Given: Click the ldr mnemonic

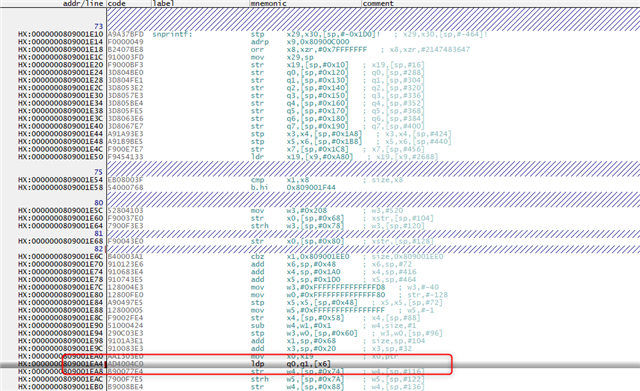Looking at the screenshot, I should click(x=258, y=157).
